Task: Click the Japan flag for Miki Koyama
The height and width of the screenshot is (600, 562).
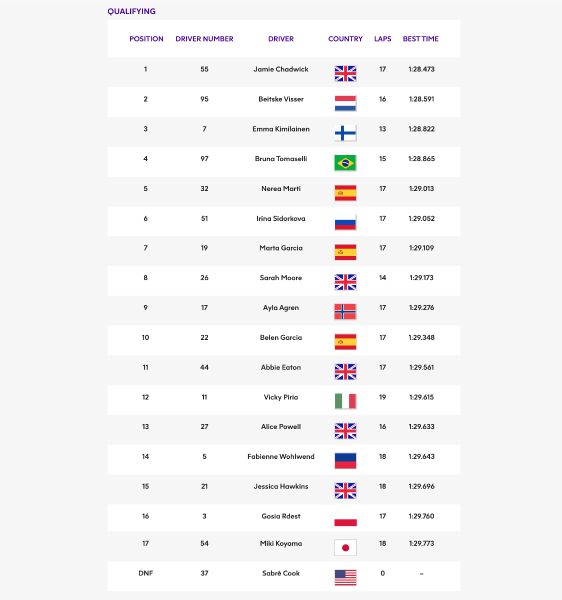Action: (x=345, y=548)
